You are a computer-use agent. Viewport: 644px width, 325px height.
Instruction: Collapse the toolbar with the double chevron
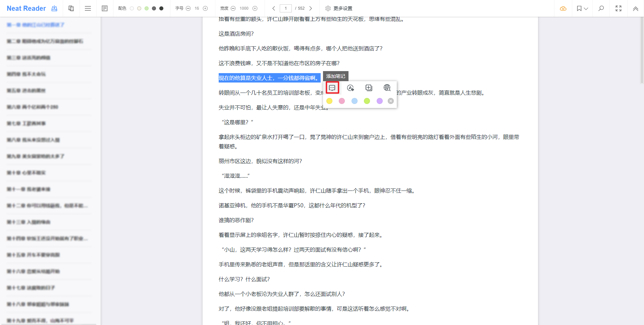[635, 8]
